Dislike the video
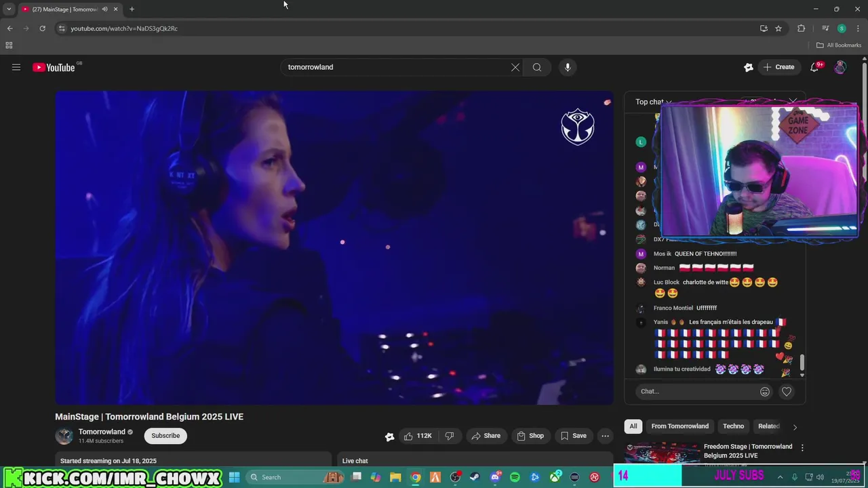Screen dimensions: 868x488 [450, 436]
